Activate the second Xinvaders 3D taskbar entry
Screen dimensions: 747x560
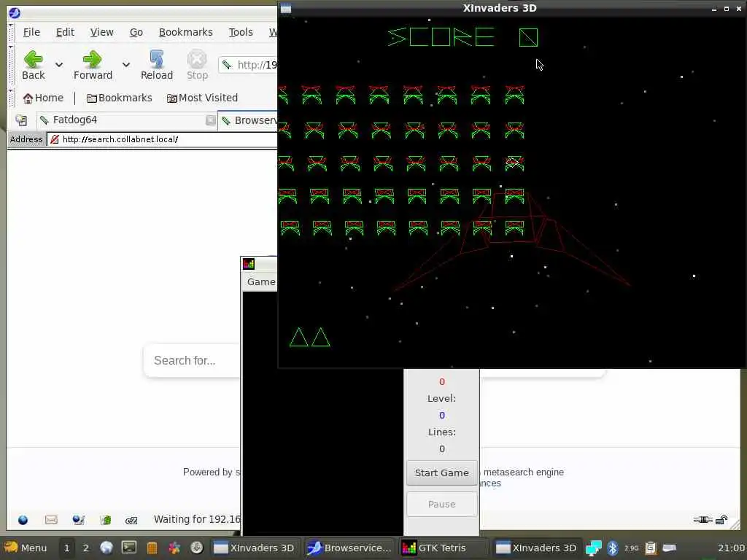pos(536,548)
